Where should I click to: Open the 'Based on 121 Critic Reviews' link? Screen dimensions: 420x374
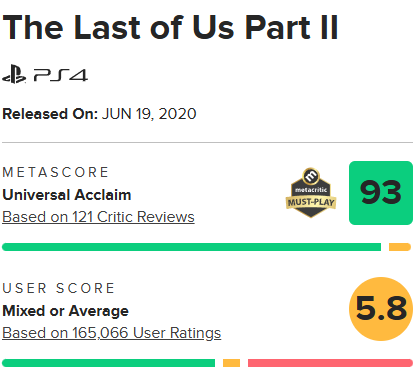pos(98,217)
